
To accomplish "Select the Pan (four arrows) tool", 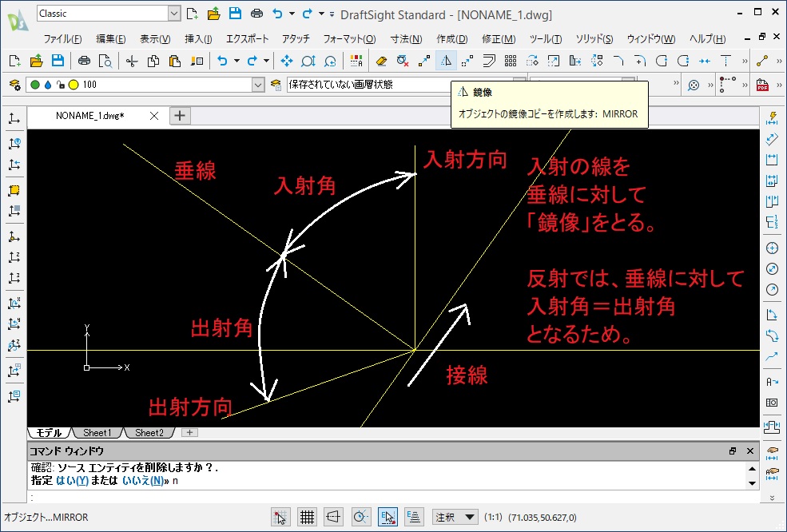I will point(287,62).
